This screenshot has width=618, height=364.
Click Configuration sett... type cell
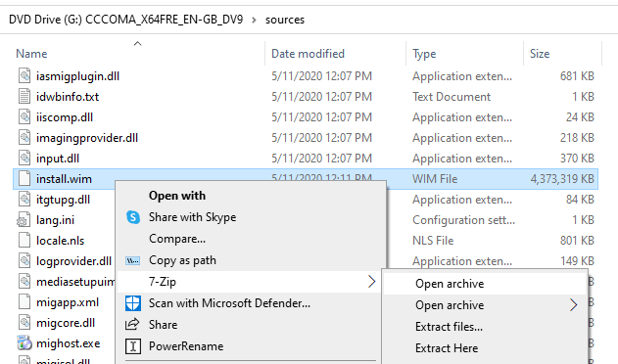463,220
